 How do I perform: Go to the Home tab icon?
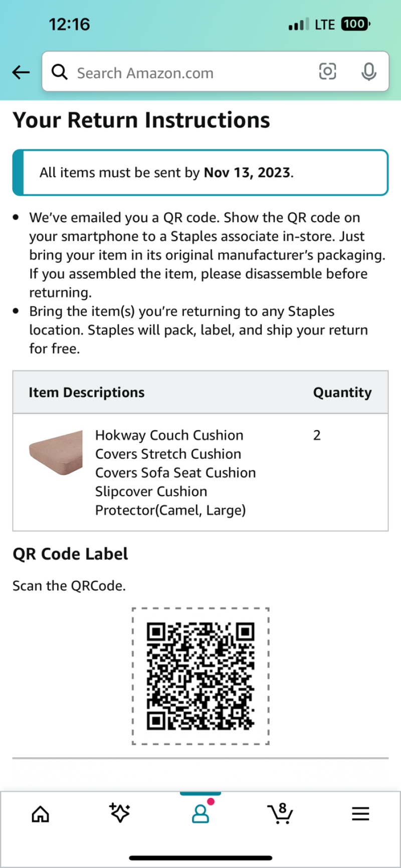tap(41, 814)
